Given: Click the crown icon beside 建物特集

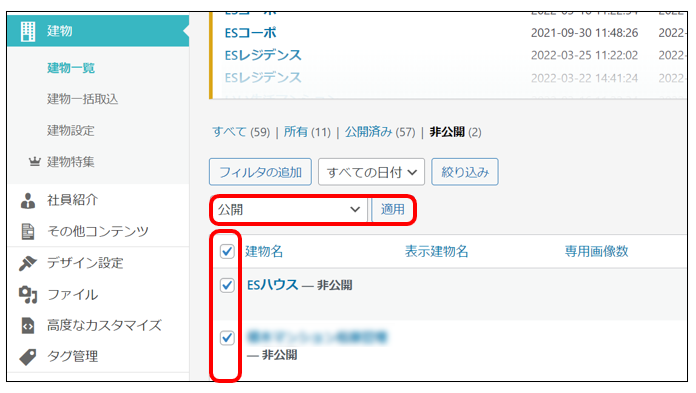Looking at the screenshot, I should click(35, 162).
